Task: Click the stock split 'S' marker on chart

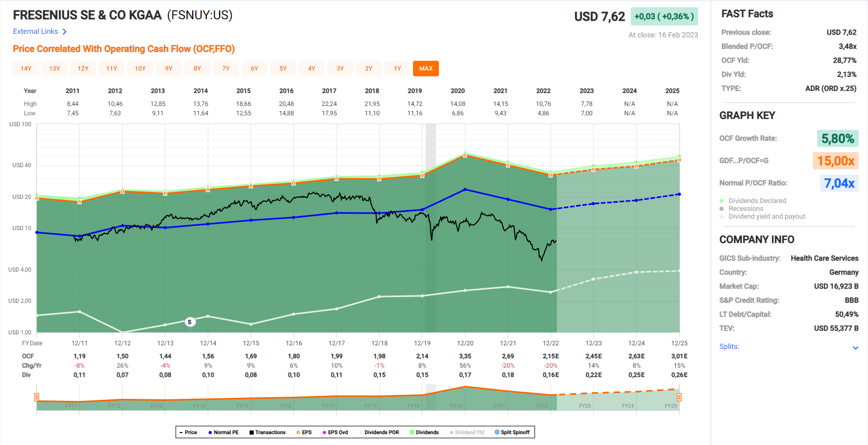Action: 190,322
